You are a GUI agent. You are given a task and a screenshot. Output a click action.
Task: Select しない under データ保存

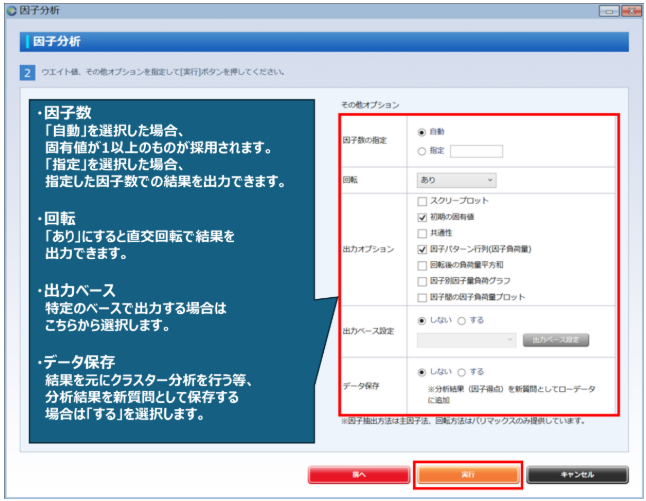pyautogui.click(x=422, y=371)
